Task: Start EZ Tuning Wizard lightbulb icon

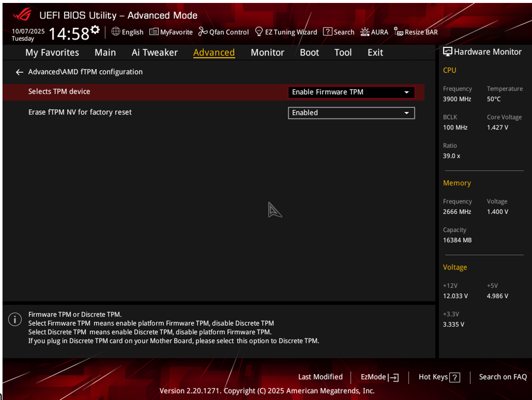Action: [x=259, y=32]
